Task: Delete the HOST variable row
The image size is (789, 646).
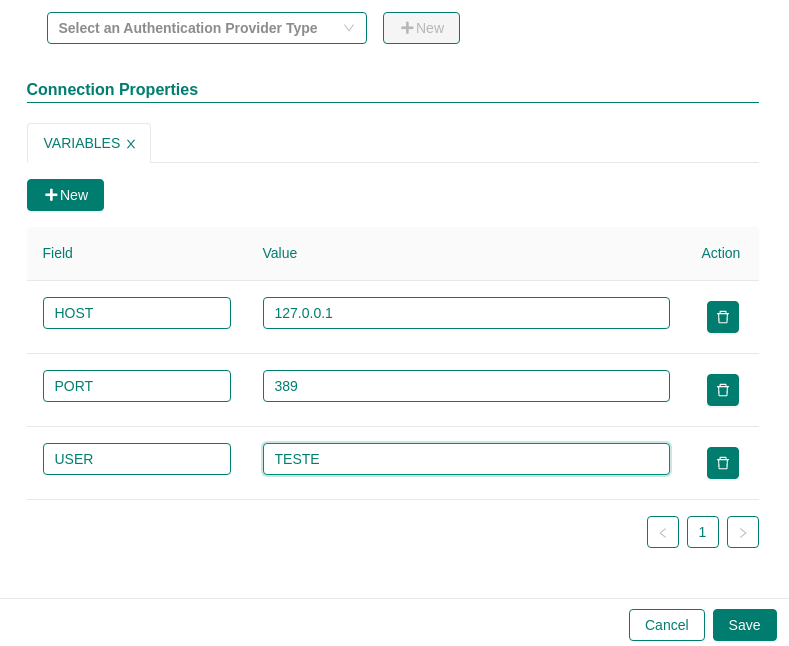Action: tap(722, 317)
